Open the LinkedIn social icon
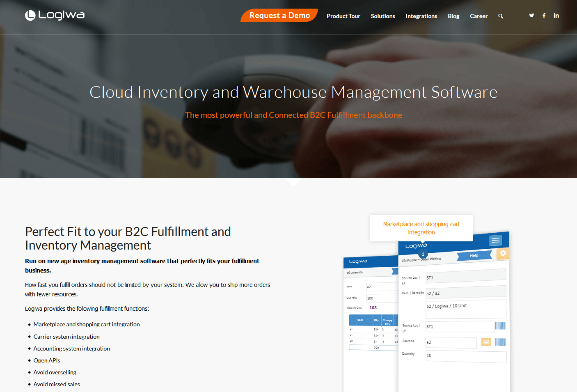This screenshot has width=577, height=392. click(556, 16)
